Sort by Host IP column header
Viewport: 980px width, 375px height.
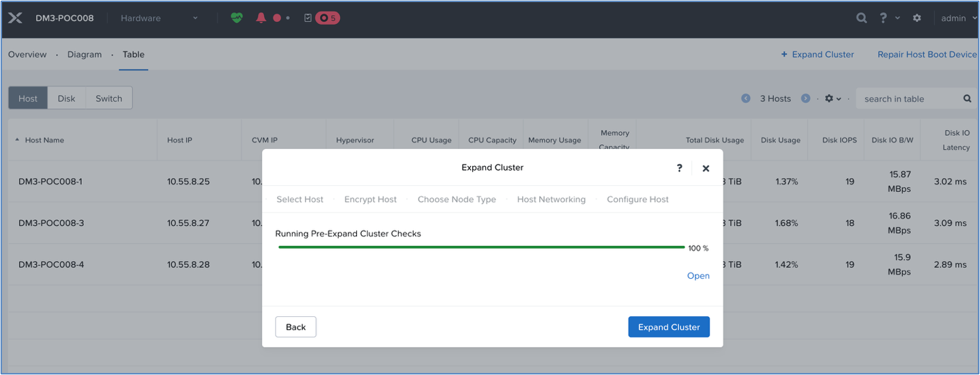point(179,140)
